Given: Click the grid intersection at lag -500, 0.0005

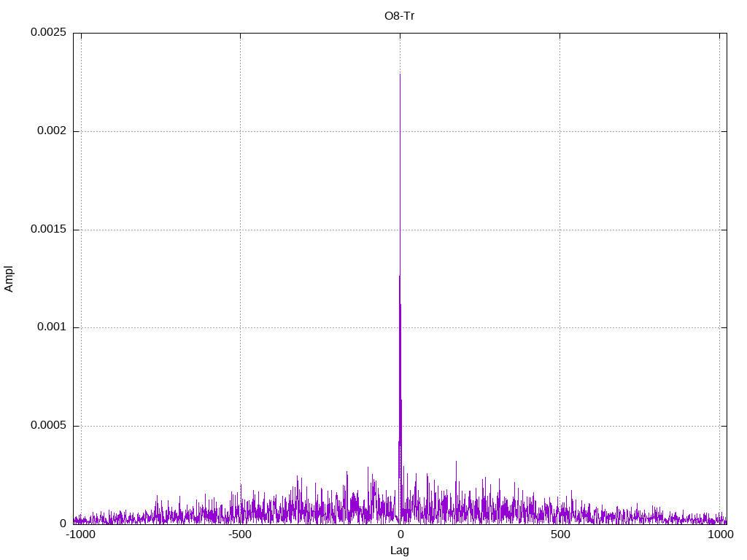Looking at the screenshot, I should pos(240,426).
